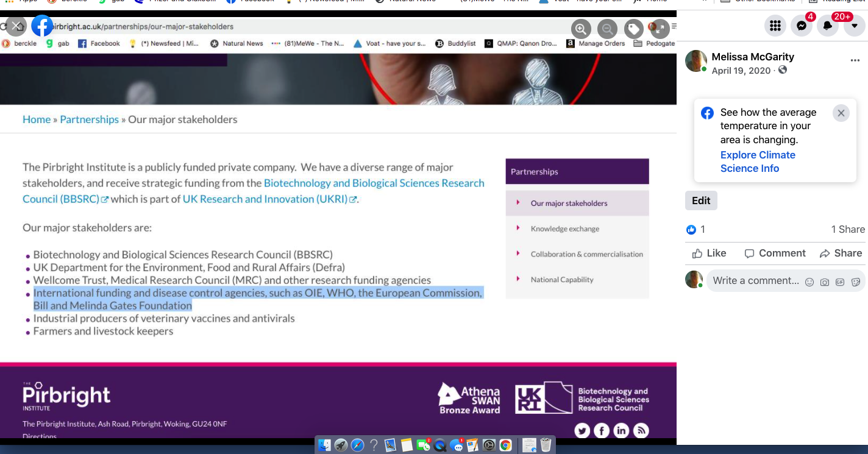Image resolution: width=868 pixels, height=454 pixels.
Task: Open Melissa McGarity's profile name link
Action: click(x=753, y=57)
